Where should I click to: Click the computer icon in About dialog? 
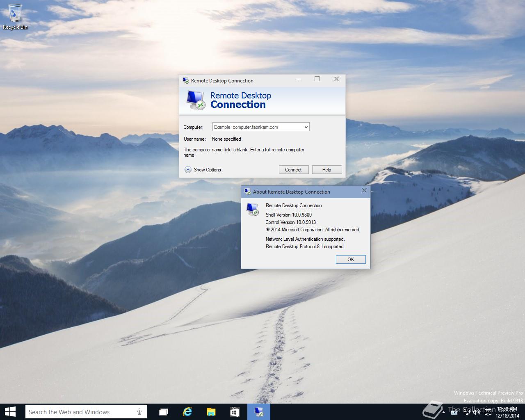coord(253,209)
